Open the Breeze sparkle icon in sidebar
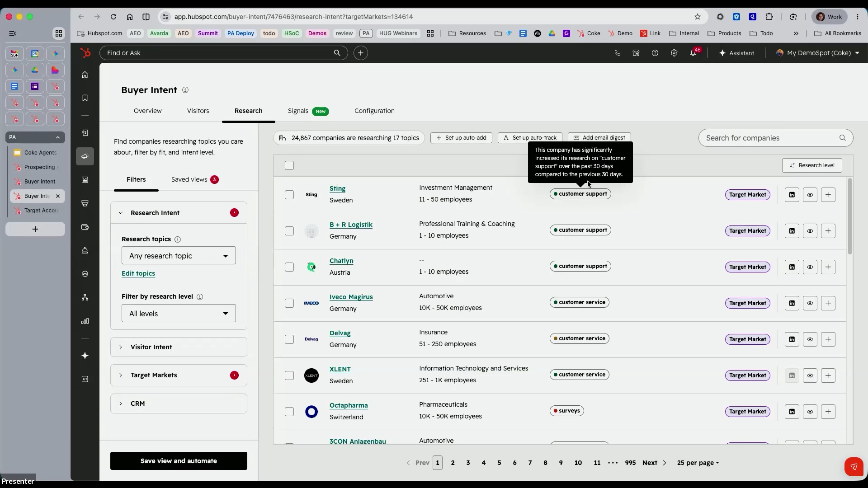Screen dimensions: 868x488 pyautogui.click(x=85, y=356)
